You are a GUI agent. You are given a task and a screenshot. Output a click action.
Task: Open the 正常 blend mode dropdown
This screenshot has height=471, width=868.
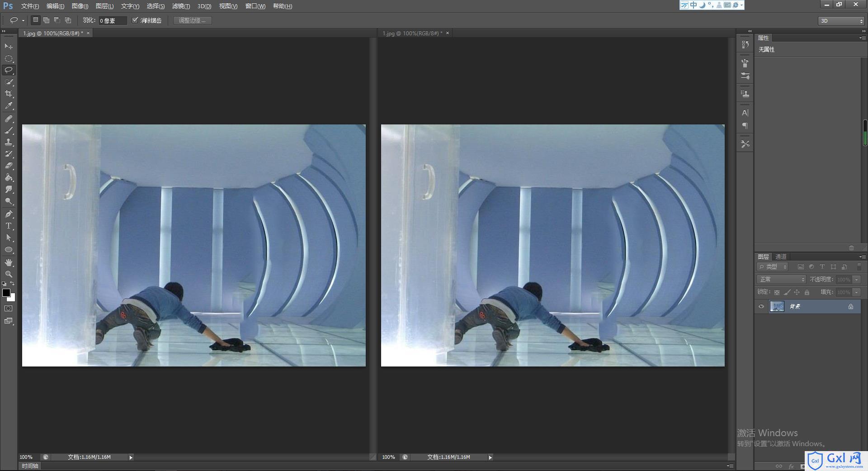(x=781, y=280)
